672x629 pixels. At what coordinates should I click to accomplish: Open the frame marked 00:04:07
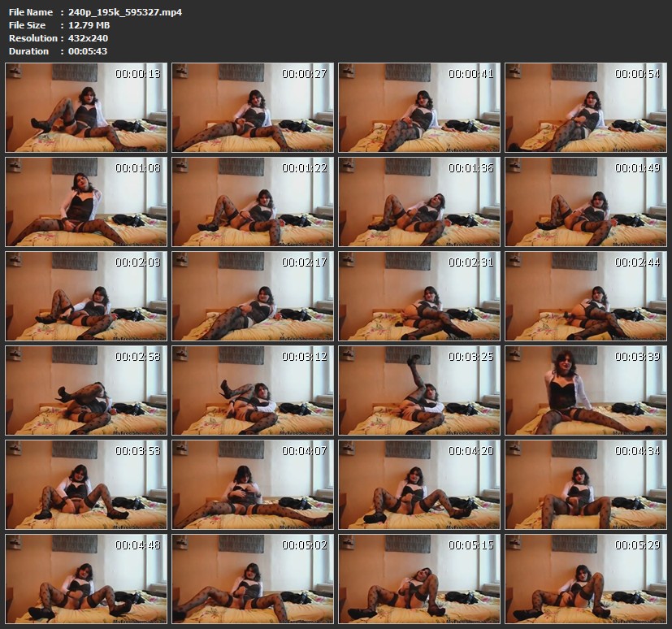tap(253, 484)
